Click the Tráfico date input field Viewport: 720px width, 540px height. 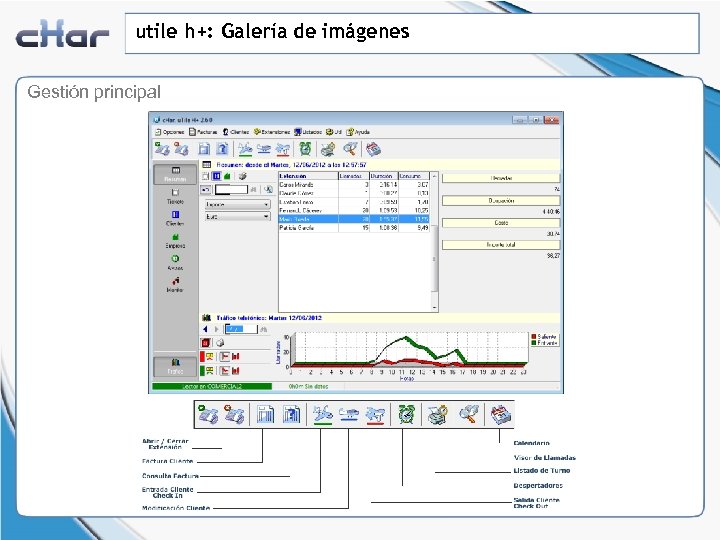241,329
